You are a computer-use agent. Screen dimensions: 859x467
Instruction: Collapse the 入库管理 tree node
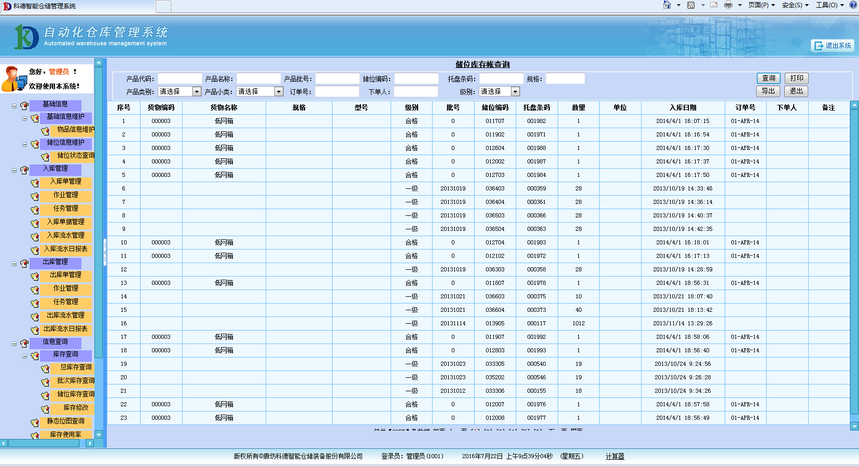14,170
